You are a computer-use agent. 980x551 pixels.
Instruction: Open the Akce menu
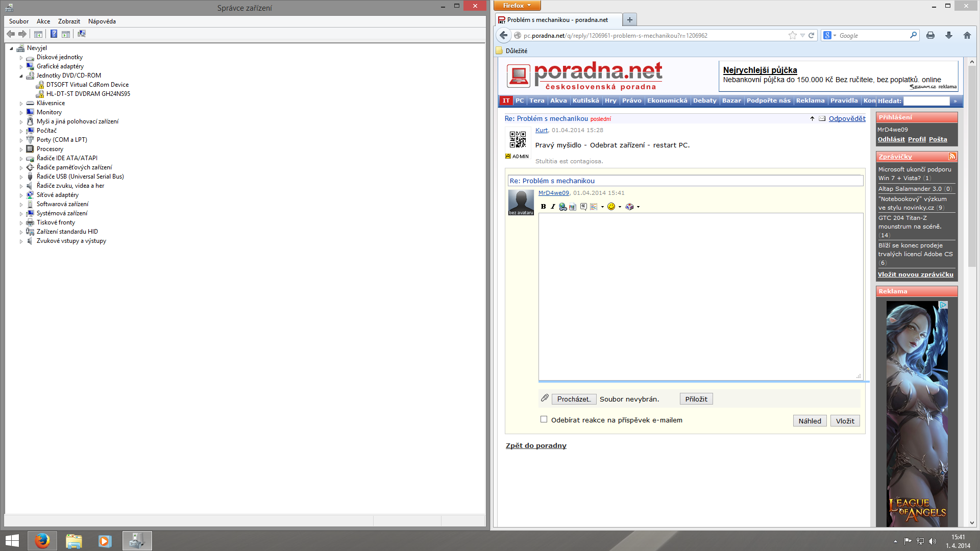click(x=43, y=21)
